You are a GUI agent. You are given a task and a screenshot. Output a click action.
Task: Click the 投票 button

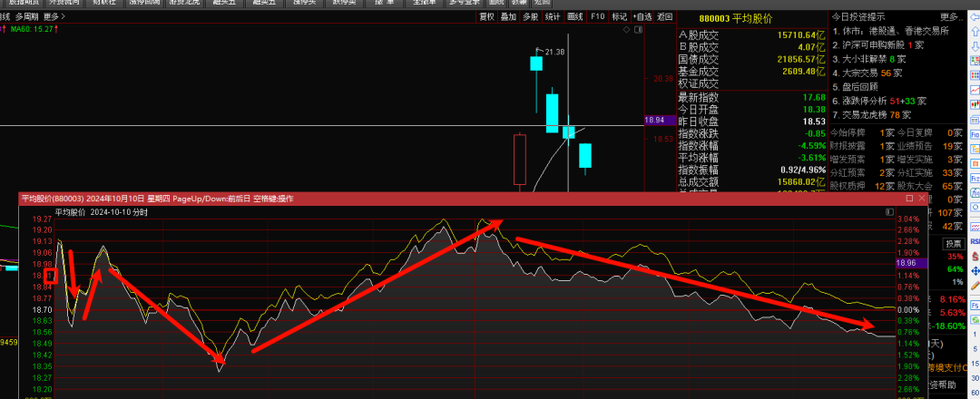click(954, 243)
